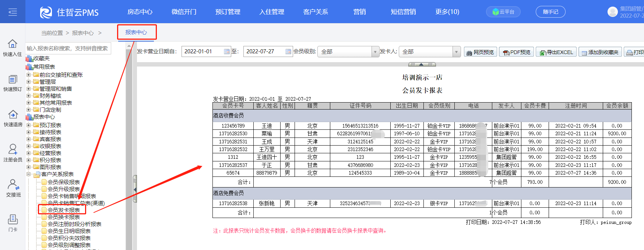The height and width of the screenshot is (250, 644).
Task: Open 发卡人 dropdown
Action: (x=430, y=51)
